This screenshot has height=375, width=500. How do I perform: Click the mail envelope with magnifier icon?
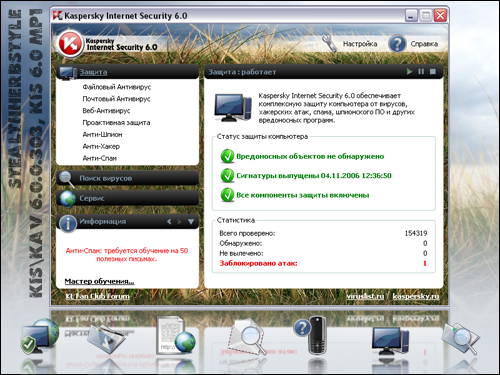click(x=248, y=336)
